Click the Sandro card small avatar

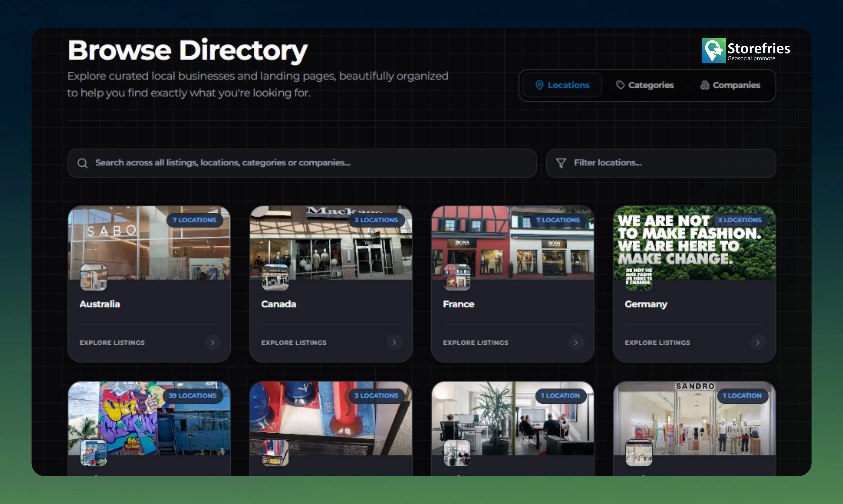click(x=639, y=453)
